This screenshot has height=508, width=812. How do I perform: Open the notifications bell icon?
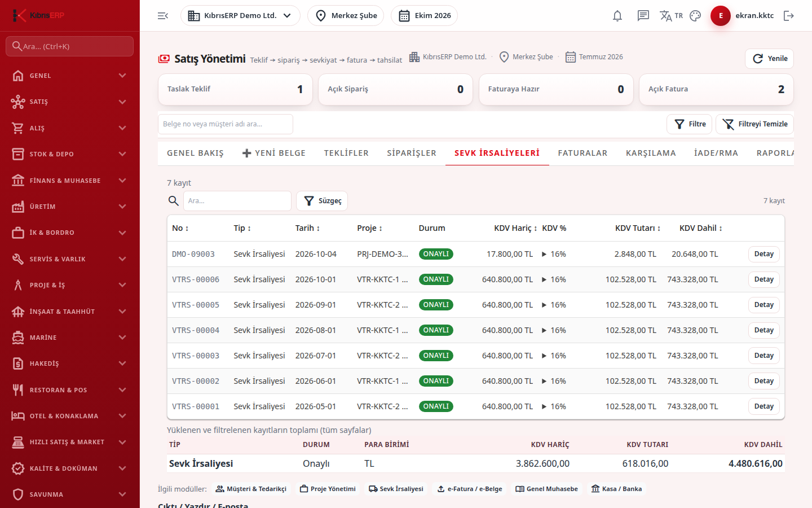617,16
